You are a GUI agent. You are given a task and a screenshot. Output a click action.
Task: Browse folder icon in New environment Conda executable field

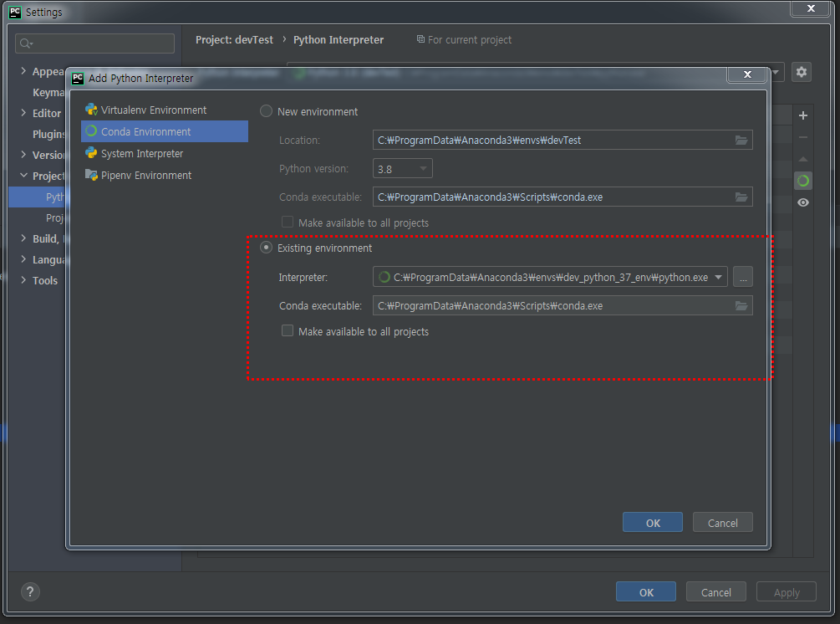(x=741, y=197)
